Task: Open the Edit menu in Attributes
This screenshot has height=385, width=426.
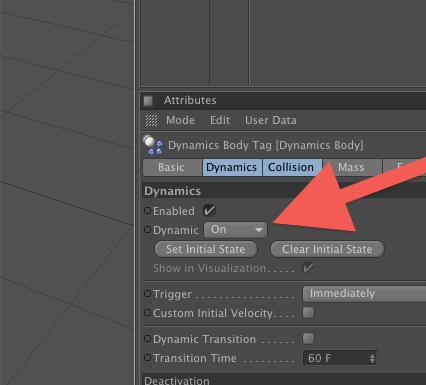Action: (220, 120)
